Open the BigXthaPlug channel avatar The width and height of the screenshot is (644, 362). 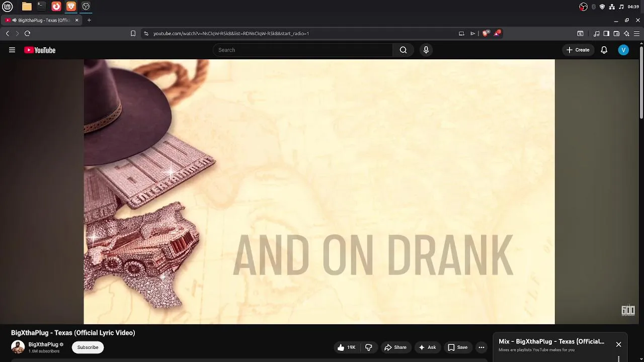(18, 347)
